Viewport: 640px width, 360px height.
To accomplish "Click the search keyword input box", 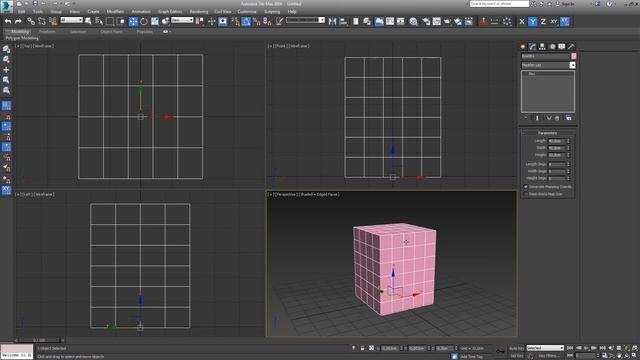I will coord(499,4).
